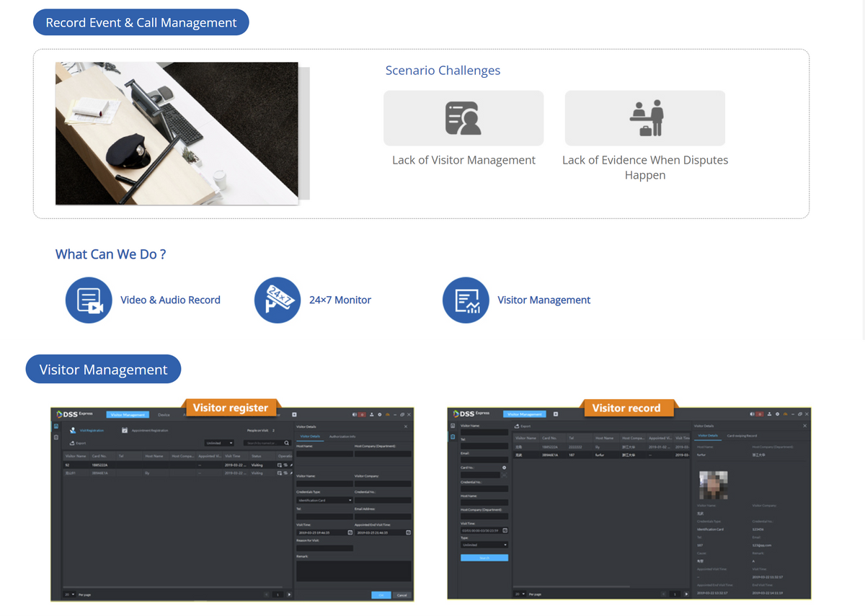Click the Video & Audio Record icon

pos(89,300)
